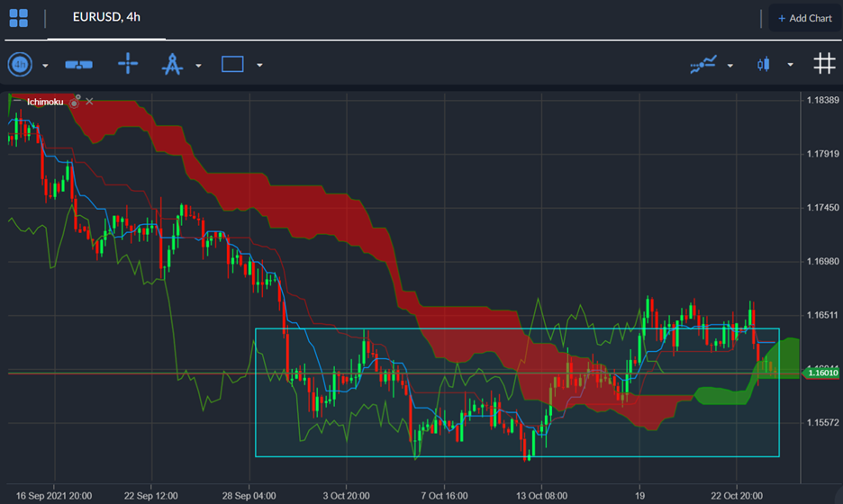
Task: Expand the indicators dropdown arrow
Action: [730, 66]
